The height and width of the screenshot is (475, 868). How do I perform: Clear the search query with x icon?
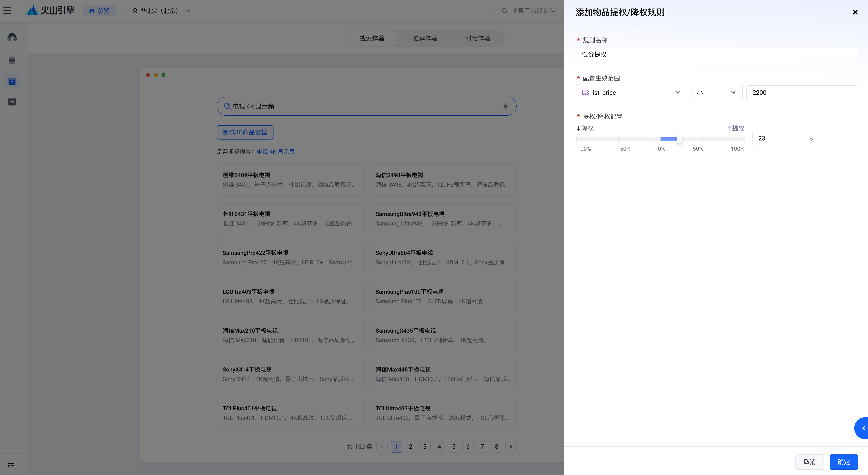tap(505, 106)
